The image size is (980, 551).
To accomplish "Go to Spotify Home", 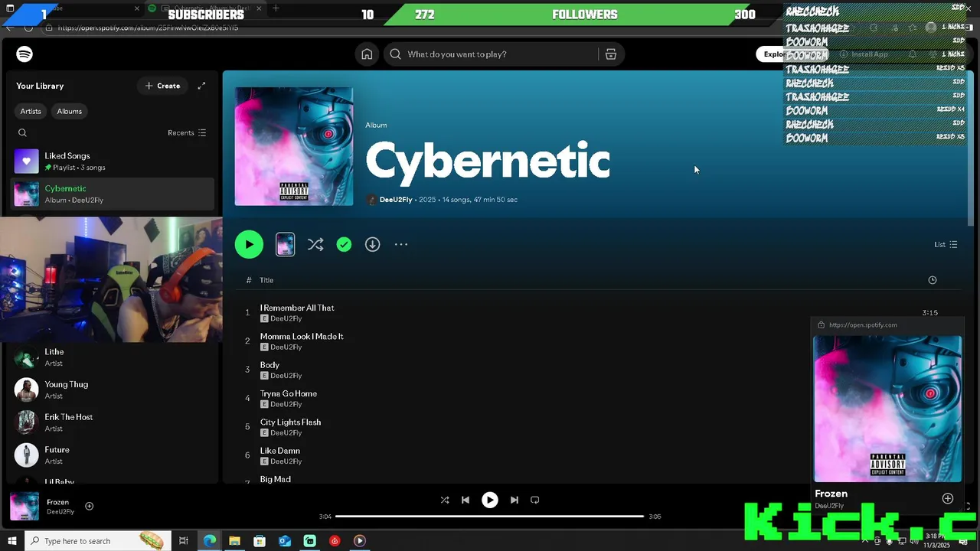I will point(367,54).
